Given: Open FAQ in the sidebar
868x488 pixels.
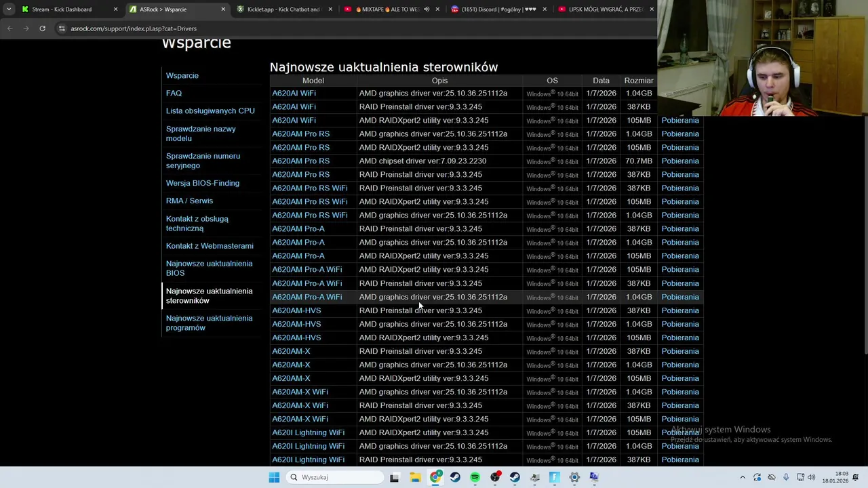Looking at the screenshot, I should [174, 93].
